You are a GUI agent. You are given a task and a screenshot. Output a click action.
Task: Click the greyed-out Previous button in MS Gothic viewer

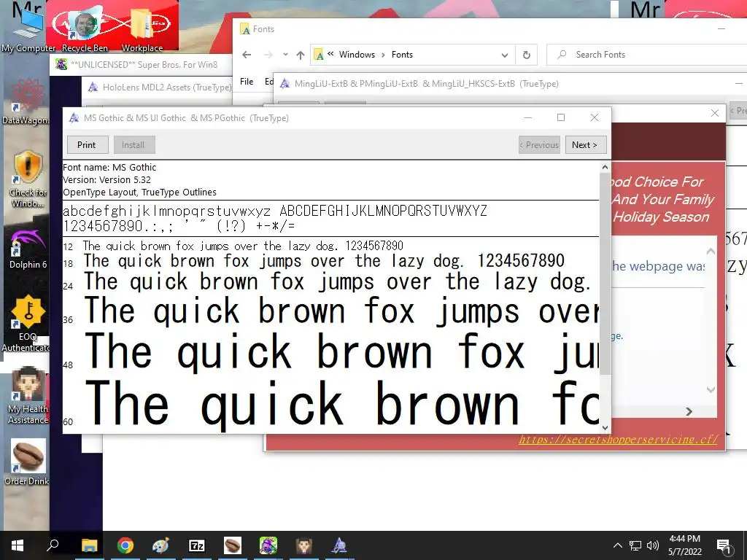tap(539, 145)
